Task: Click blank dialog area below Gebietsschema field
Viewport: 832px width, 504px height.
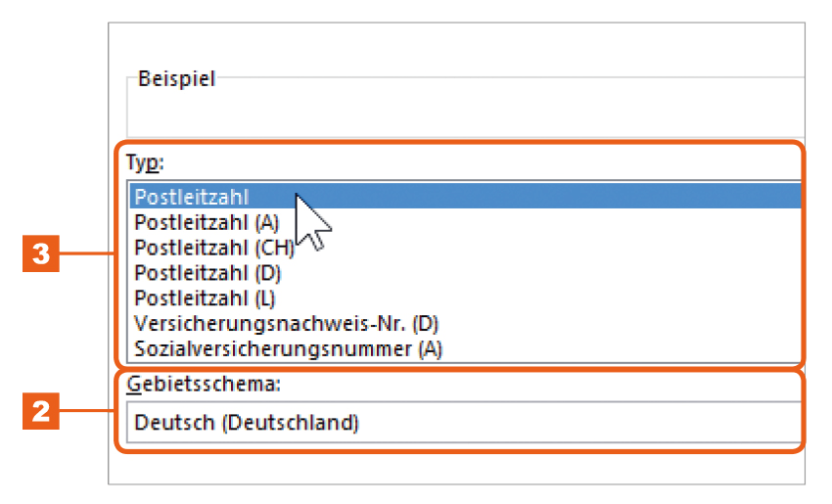Action: click(456, 469)
